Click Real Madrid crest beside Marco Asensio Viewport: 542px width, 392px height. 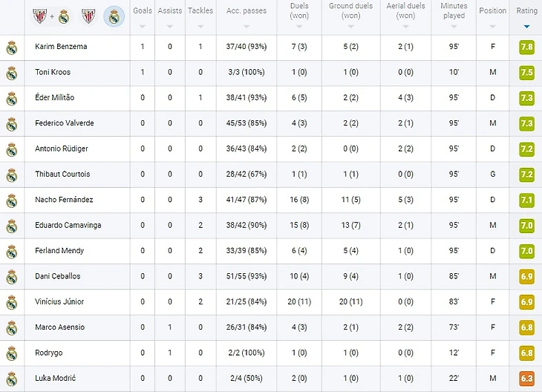click(12, 328)
